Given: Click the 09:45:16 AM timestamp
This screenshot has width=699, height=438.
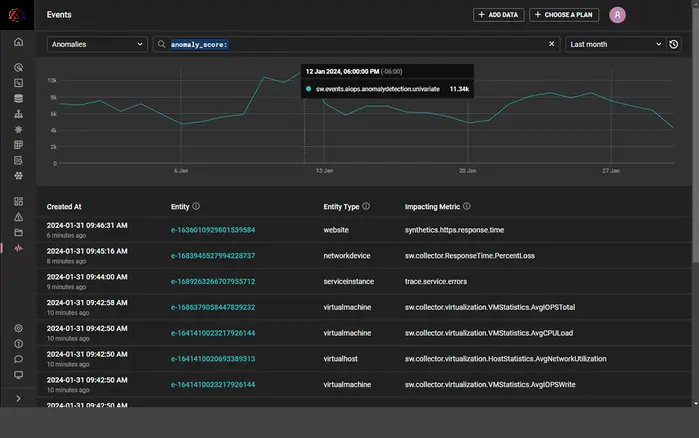Looking at the screenshot, I should pos(87,251).
